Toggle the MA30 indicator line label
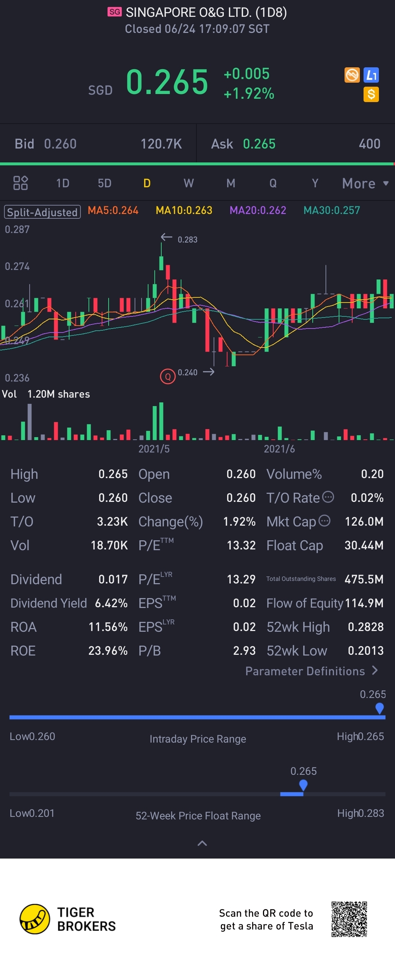The height and width of the screenshot is (980, 395). click(x=331, y=210)
